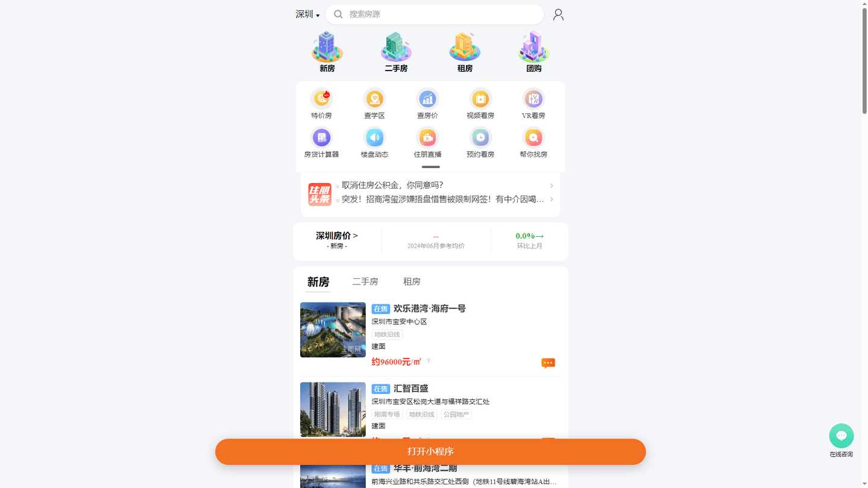
Task: Click the 打开小程序 button
Action: (x=430, y=452)
